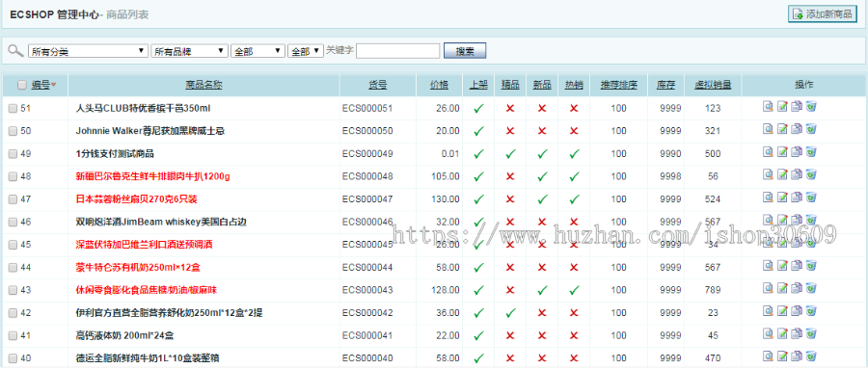Viewport: 868px width, 369px height.
Task: View product 51 人头马CLUB via its magnifier icon
Action: (769, 106)
